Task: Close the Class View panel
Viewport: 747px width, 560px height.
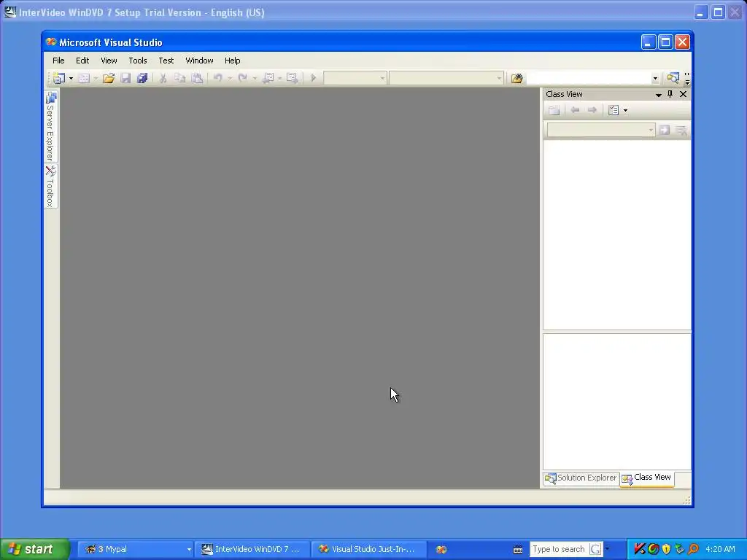Action: [683, 94]
